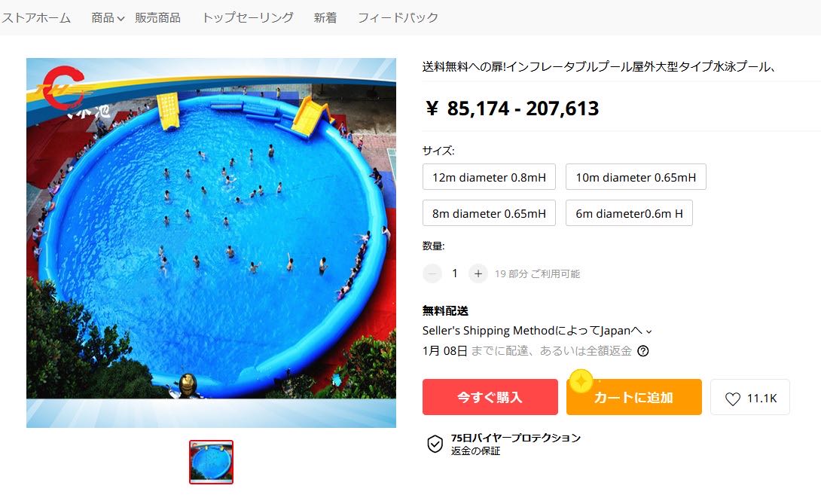The width and height of the screenshot is (821, 504).
Task: Choose 6m diameter0.6m H option
Action: coord(629,213)
